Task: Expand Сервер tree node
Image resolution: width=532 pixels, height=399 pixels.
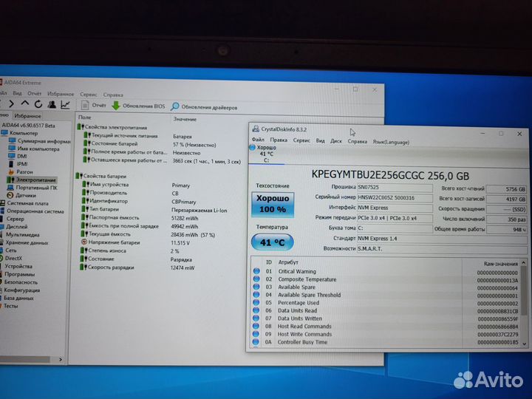Action: click(x=13, y=219)
